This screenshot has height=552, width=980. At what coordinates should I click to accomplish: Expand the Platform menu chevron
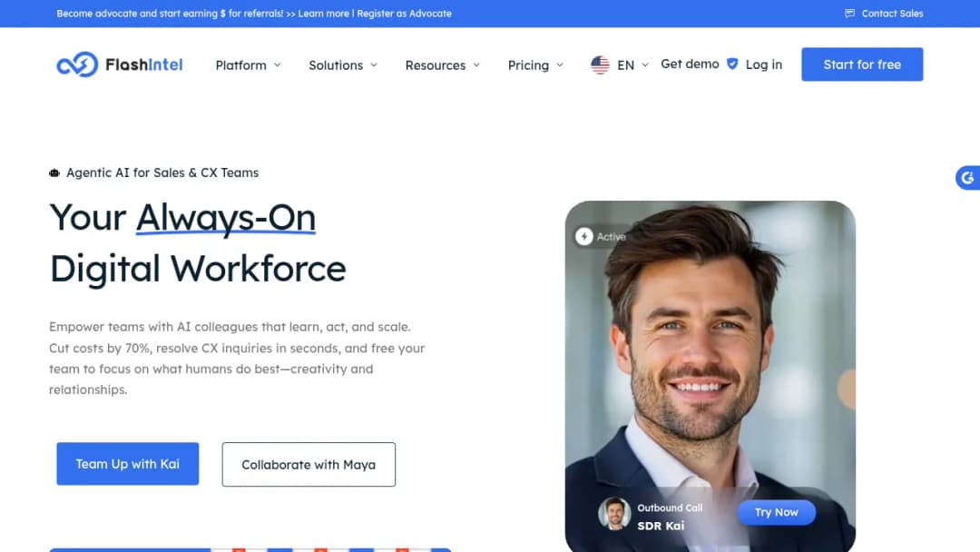[278, 65]
